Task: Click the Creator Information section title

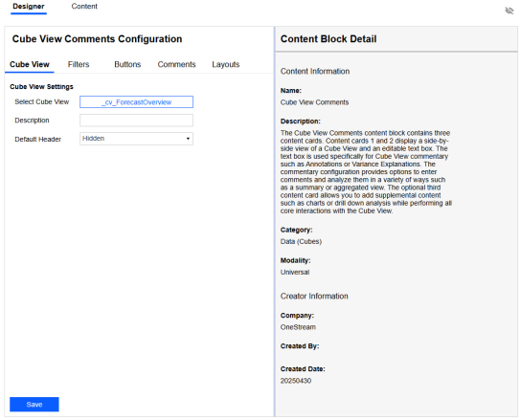Action: pos(314,296)
